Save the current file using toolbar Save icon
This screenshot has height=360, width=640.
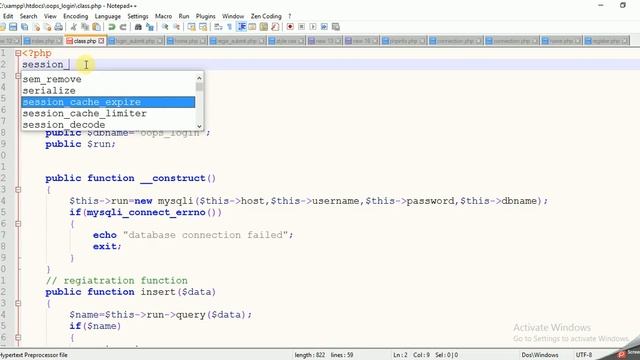pos(13,27)
